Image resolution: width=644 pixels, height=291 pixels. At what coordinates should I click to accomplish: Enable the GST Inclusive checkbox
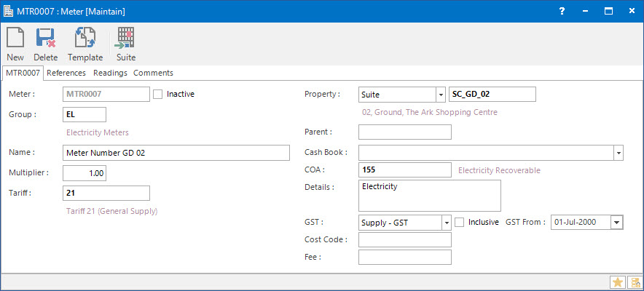460,222
